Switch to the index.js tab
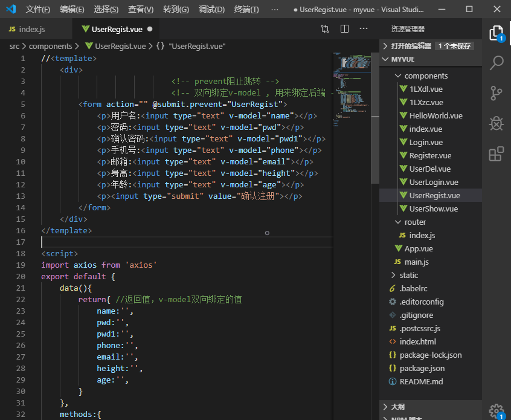This screenshot has height=420, width=511. 31,29
